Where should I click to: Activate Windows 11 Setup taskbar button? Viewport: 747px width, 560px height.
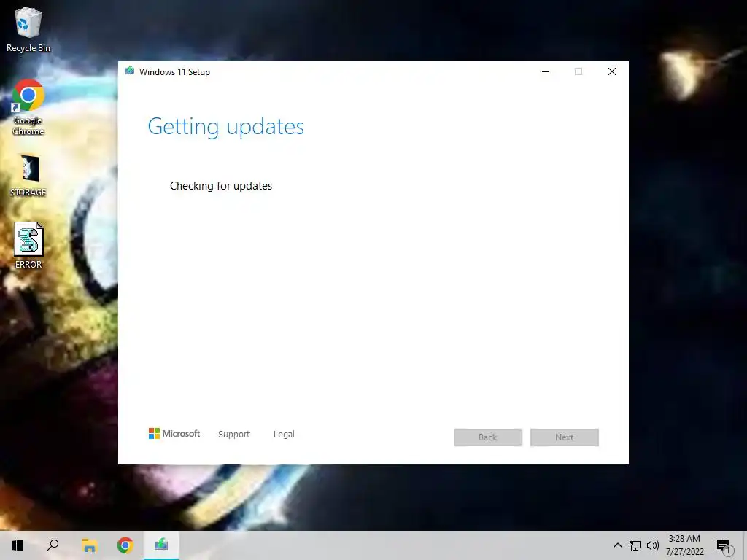161,545
